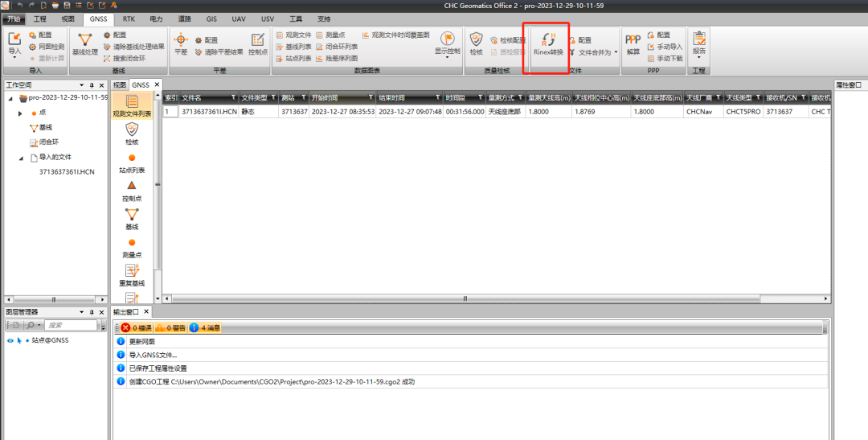This screenshot has width=868, height=440.
Task: Collapse the 导入的文件 tree node
Action: click(21, 158)
